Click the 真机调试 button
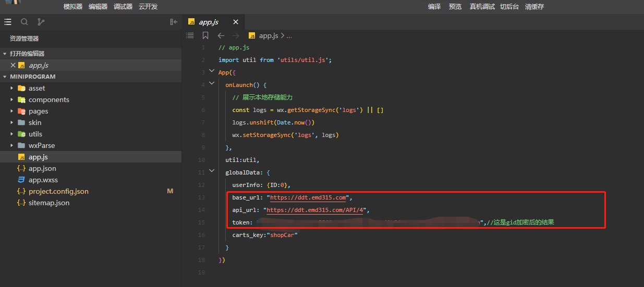The height and width of the screenshot is (287, 644). pyautogui.click(x=482, y=7)
